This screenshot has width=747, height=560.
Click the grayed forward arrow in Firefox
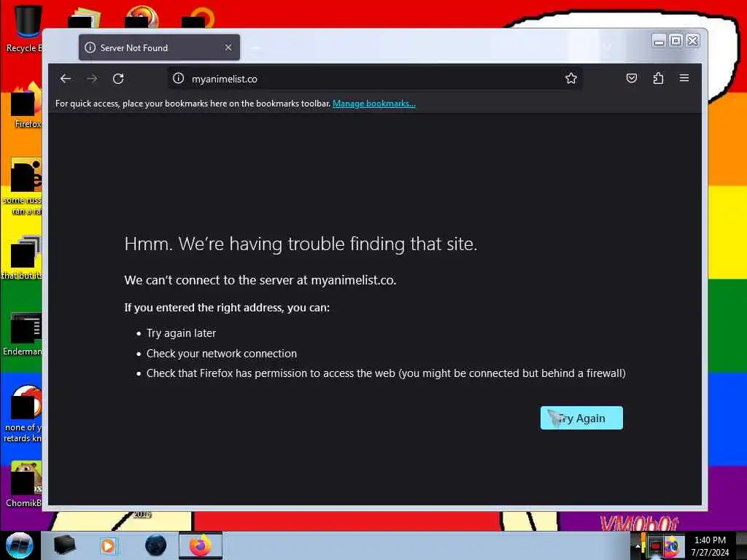click(92, 79)
